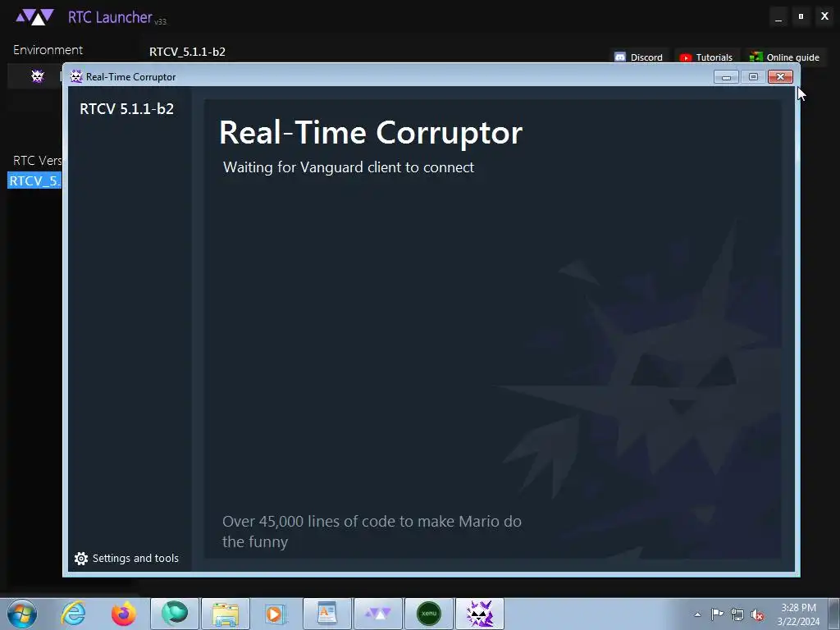Minimize the Real-Time Corruptor window
The image size is (840, 630).
pos(727,77)
